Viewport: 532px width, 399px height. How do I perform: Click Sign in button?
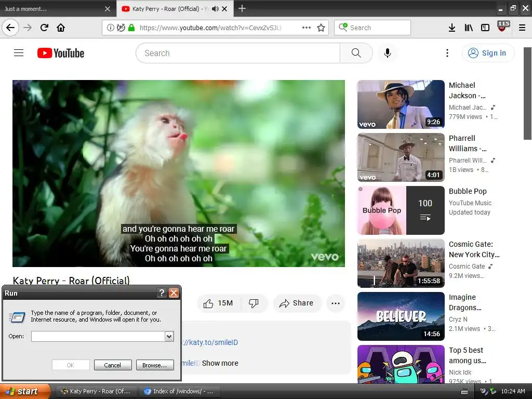click(x=488, y=53)
